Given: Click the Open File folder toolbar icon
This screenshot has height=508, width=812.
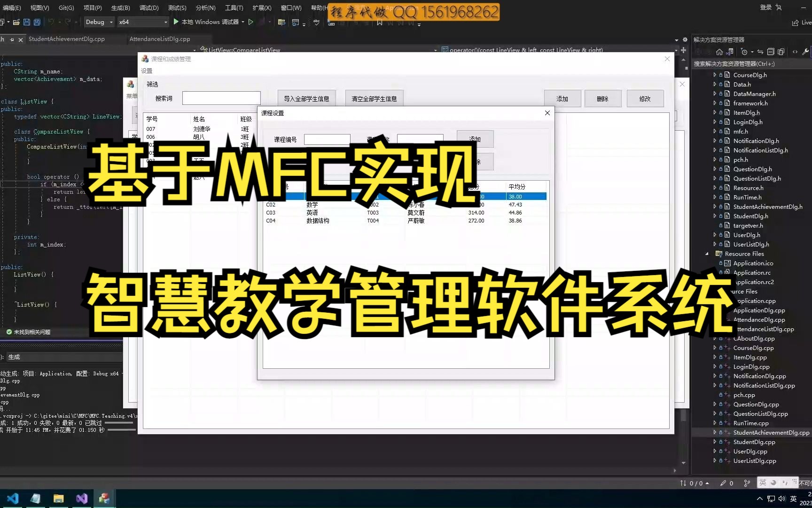Looking at the screenshot, I should [x=16, y=22].
